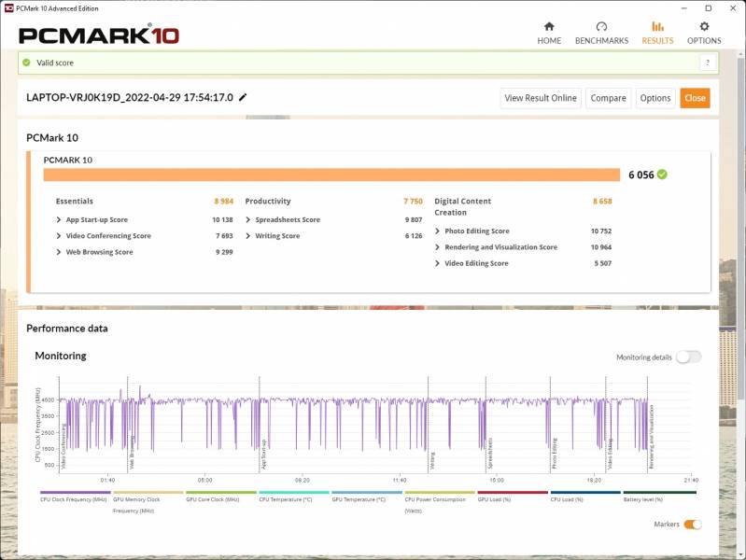The width and height of the screenshot is (746, 560).
Task: Select GPU Memory Clock Frequency legend swatch
Action: [148, 493]
